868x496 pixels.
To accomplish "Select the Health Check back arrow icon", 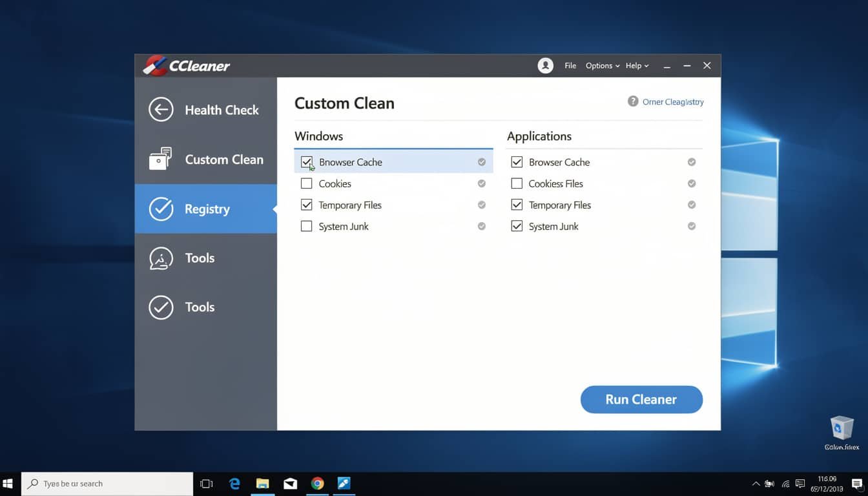I will point(161,109).
